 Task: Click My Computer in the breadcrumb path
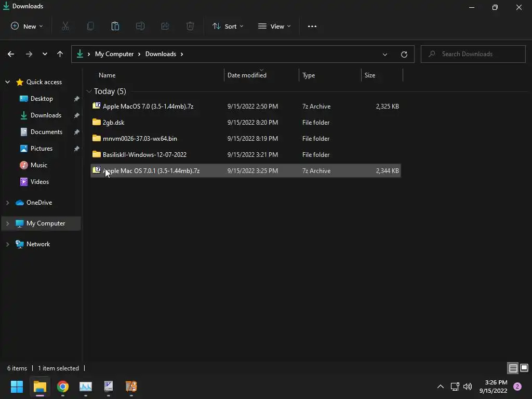tap(114, 54)
